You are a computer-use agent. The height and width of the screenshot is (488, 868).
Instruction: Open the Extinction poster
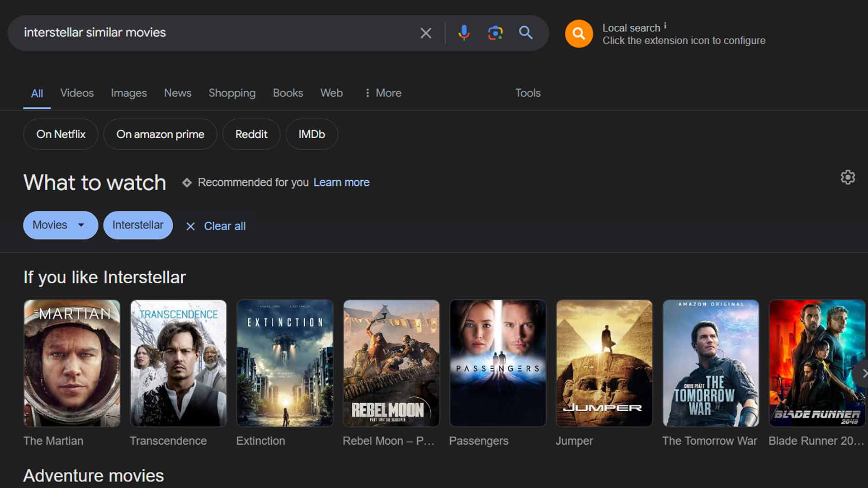pyautogui.click(x=285, y=363)
